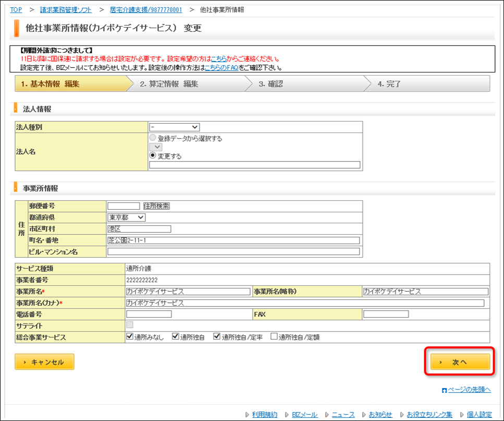Open the BIZメール footer link
Viewport: 504px width, 421px height.
[304, 415]
